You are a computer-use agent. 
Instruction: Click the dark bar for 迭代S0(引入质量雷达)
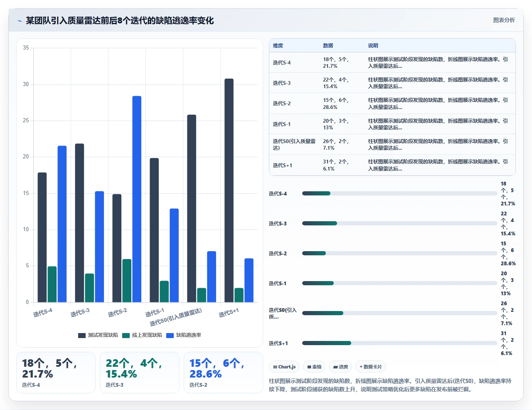[192, 208]
